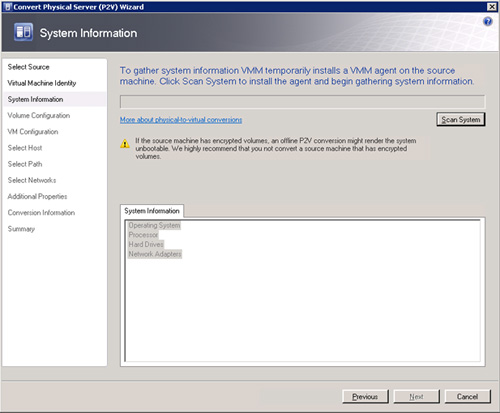Go back with the Previous button
500x413 pixels.
click(x=365, y=397)
